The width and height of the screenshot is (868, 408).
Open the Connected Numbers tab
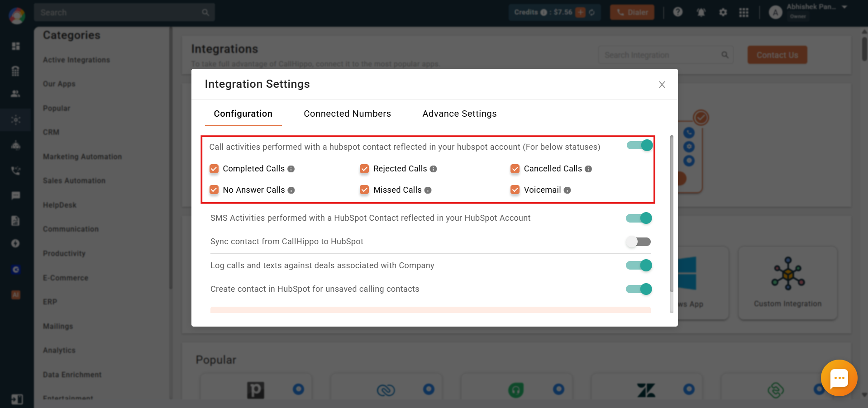point(347,114)
